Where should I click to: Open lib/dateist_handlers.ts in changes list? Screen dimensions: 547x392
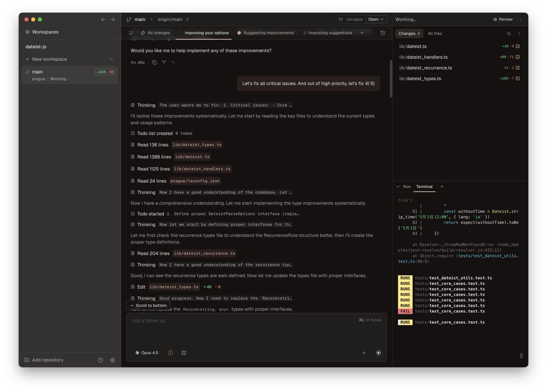click(423, 57)
